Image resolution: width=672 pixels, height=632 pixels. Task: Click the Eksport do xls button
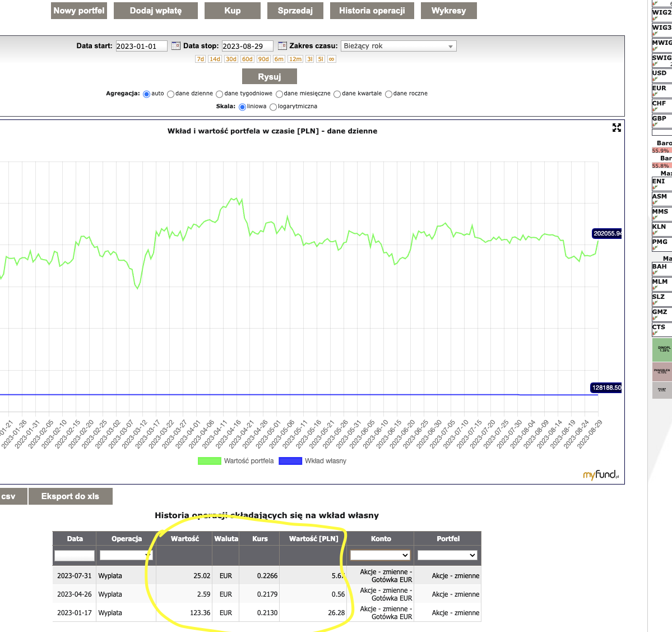coord(70,496)
